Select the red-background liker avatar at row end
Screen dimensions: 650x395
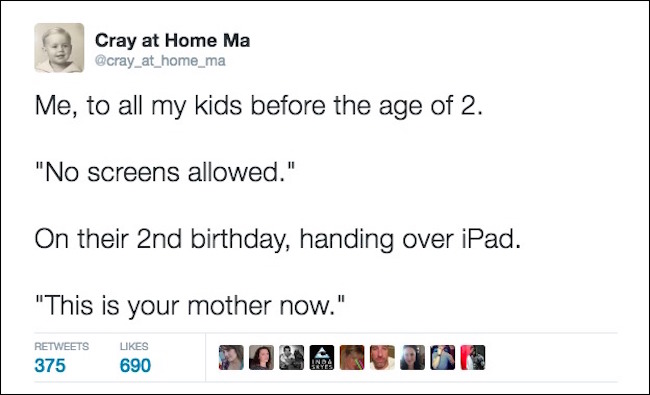473,357
